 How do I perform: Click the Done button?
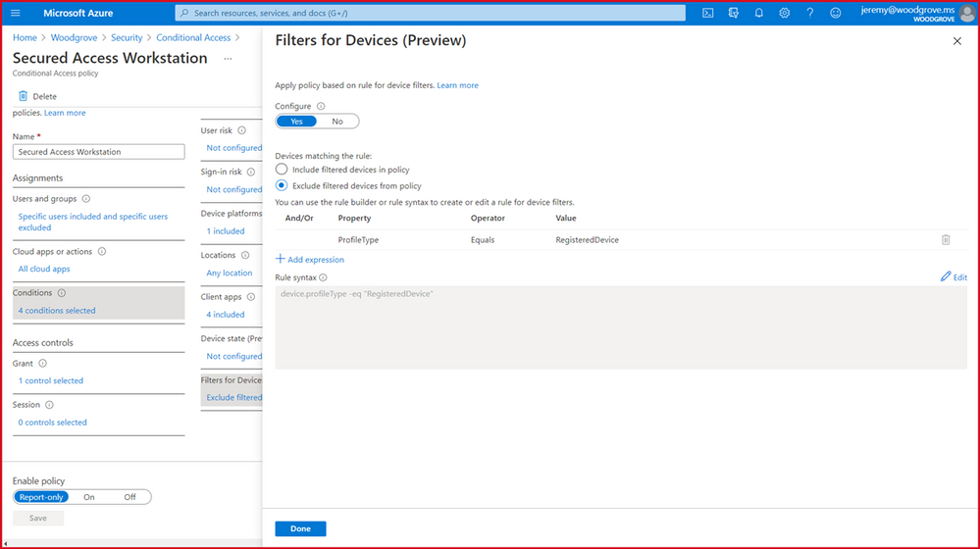click(300, 528)
